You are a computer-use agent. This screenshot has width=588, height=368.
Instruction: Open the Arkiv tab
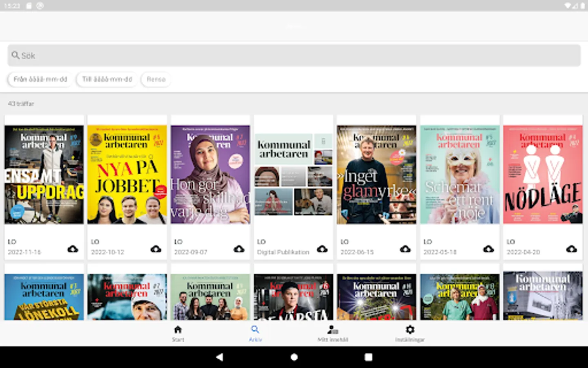pos(255,333)
